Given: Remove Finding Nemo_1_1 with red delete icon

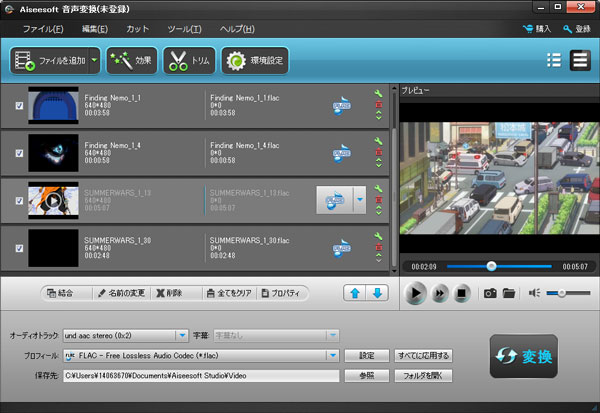Looking at the screenshot, I should coord(378,104).
